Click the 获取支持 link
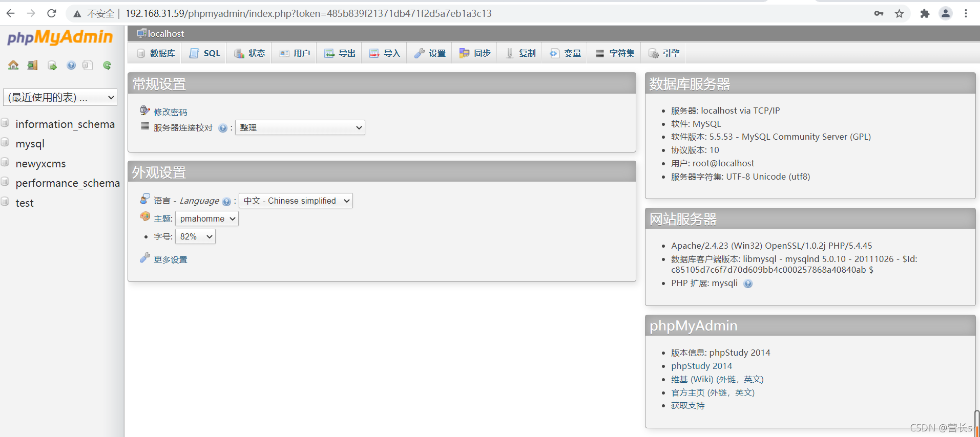The image size is (980, 437). coord(688,405)
